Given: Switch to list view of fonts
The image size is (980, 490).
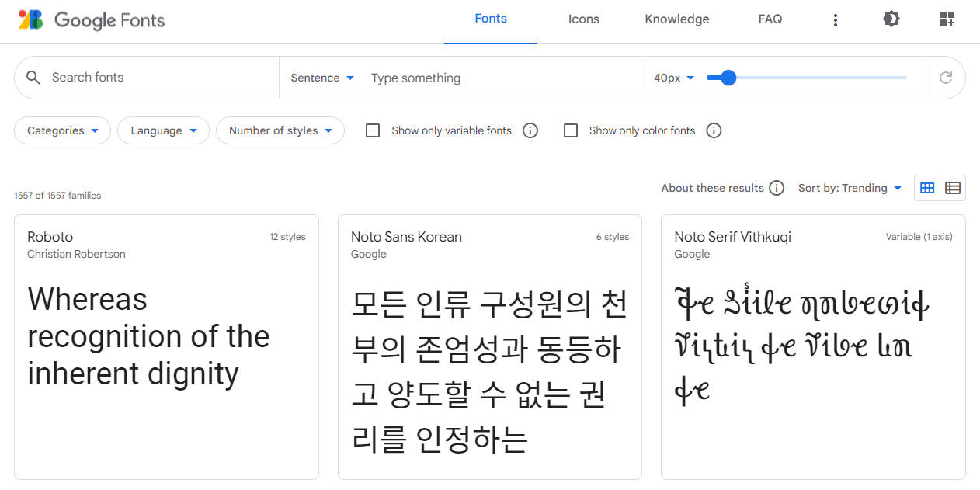Looking at the screenshot, I should 953,188.
